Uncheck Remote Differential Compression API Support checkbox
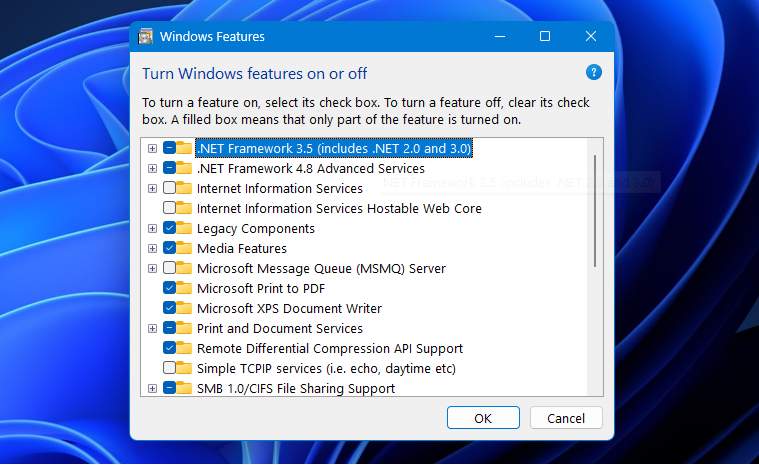 (169, 348)
